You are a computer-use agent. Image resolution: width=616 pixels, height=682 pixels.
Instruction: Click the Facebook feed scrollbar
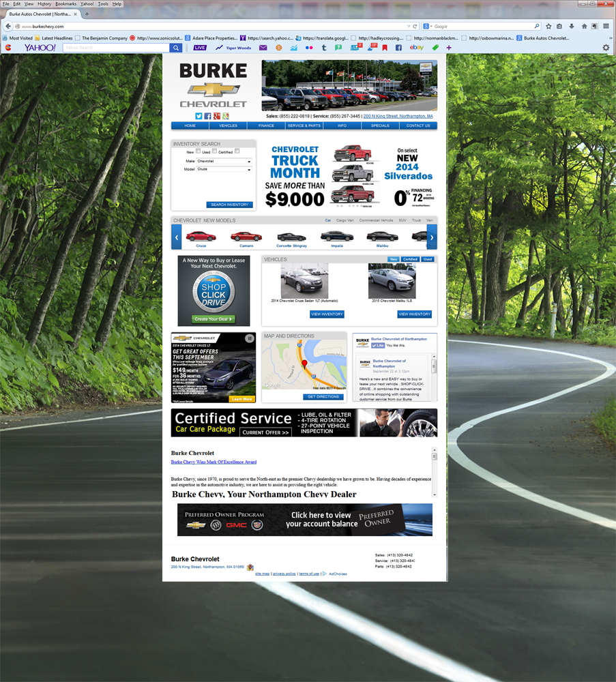434,368
